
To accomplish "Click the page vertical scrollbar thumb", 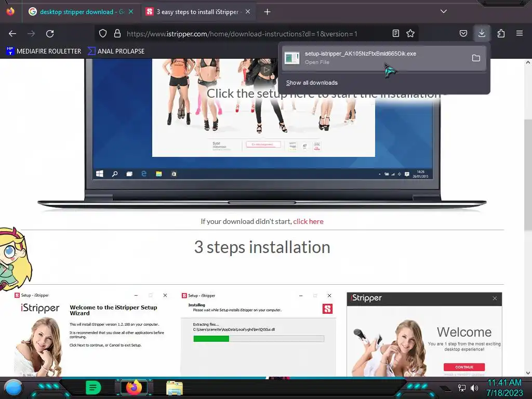I will [x=528, y=175].
